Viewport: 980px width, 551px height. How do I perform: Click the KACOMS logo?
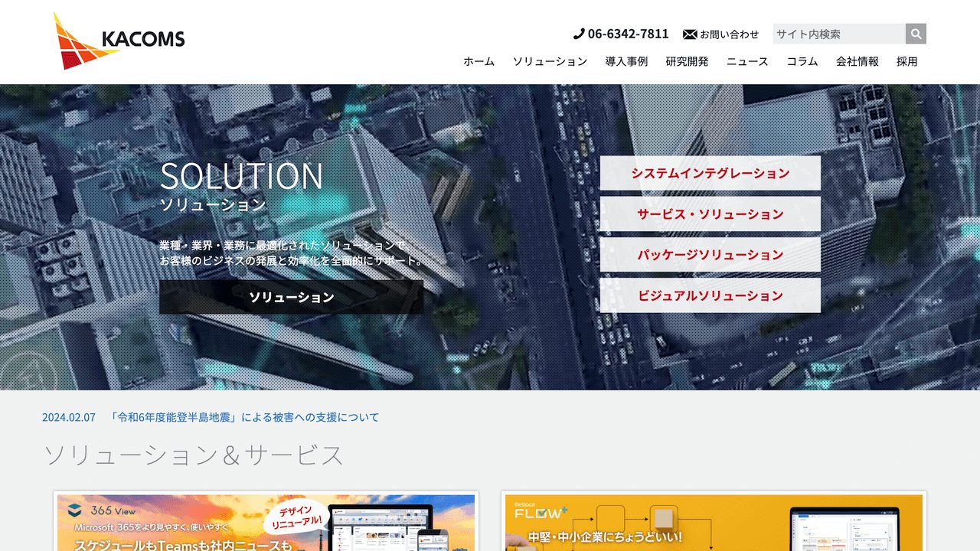point(119,36)
